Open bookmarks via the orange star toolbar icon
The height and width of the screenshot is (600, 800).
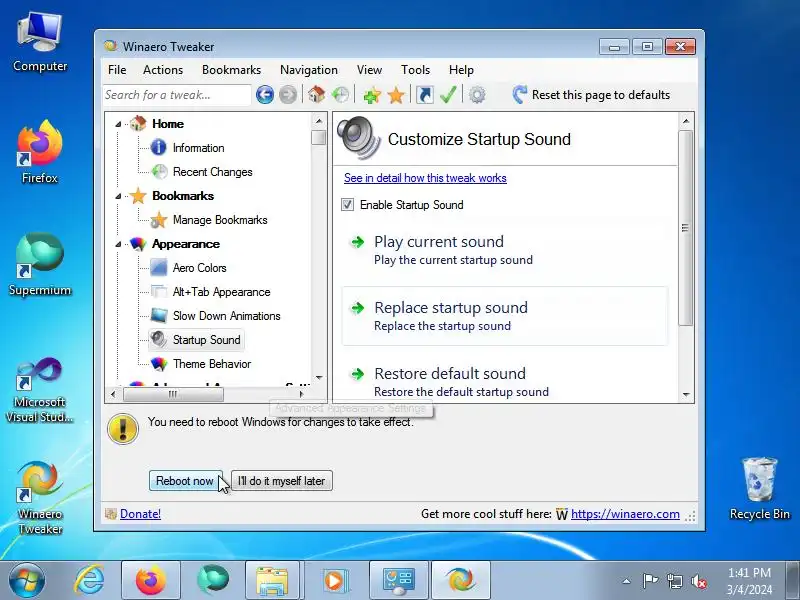[x=396, y=95]
